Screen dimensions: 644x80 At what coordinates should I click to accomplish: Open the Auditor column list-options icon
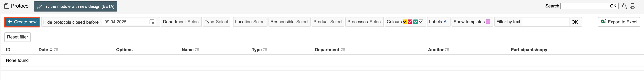pyautogui.click(x=447, y=50)
